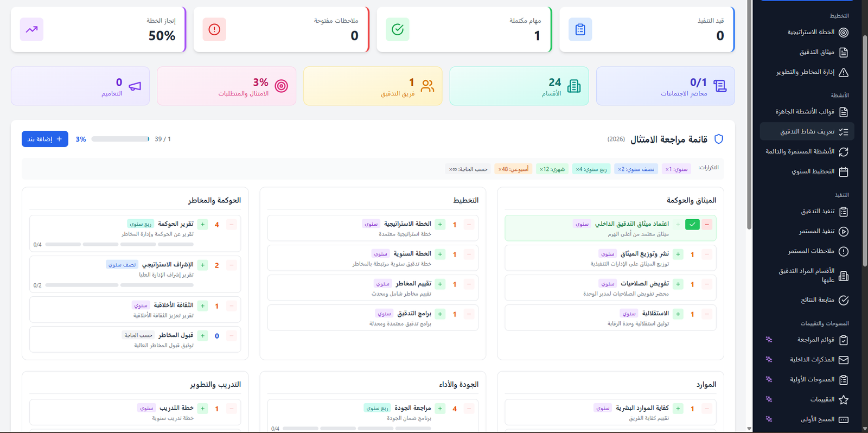This screenshot has width=868, height=433.
Task: Click the purple trend icon in إنجاز الخطة card
Action: [x=31, y=29]
